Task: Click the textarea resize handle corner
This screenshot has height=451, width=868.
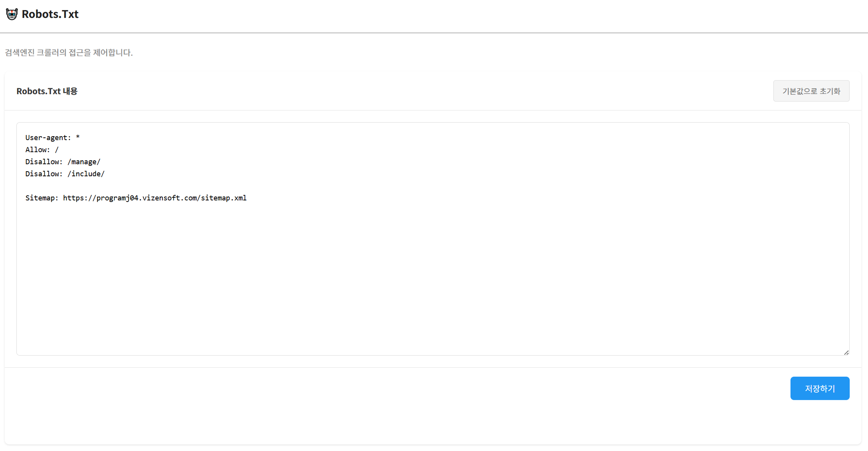Action: 846,353
